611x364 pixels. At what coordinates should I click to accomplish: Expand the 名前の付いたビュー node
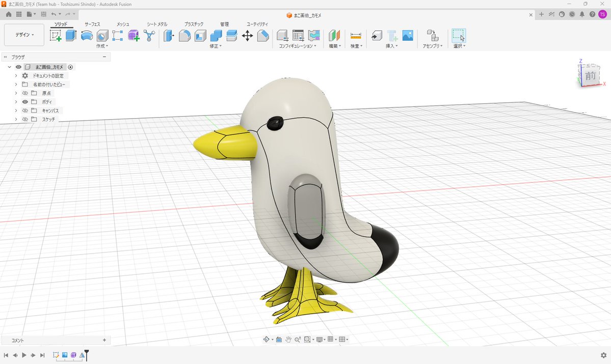(x=16, y=85)
